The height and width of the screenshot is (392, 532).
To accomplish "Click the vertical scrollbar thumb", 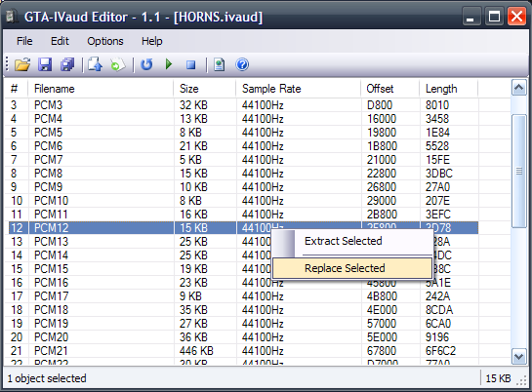I will (518, 171).
